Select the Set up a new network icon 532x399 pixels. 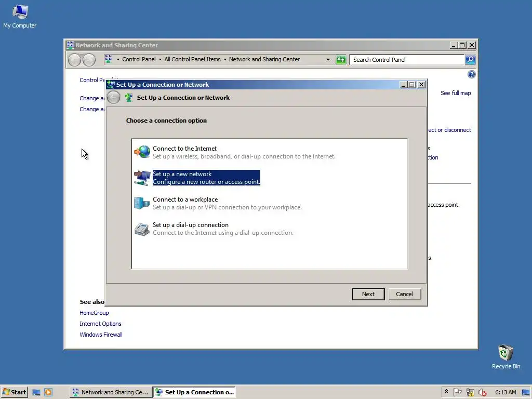(142, 178)
